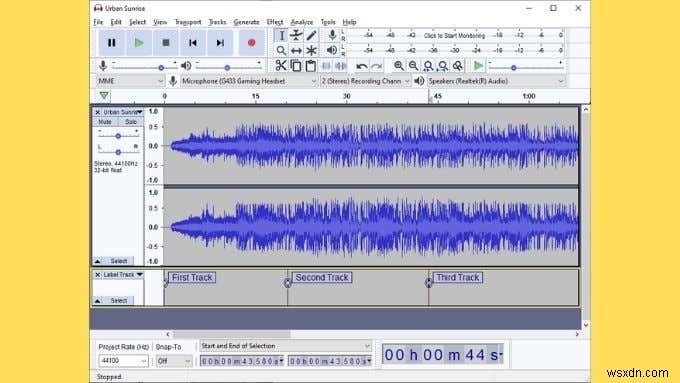Stop playback with the Stop button

coord(166,43)
